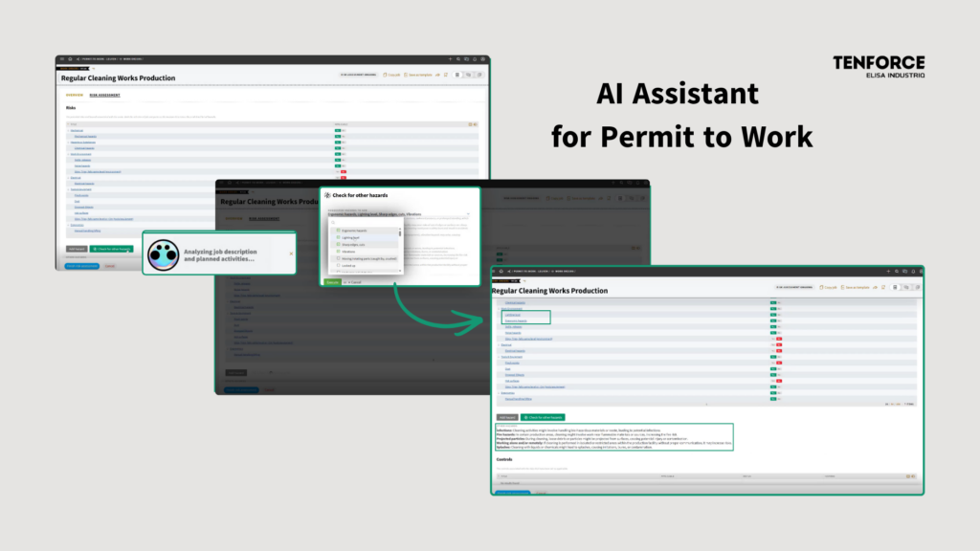Collapse 'Mechanical' group in top-left window

point(68,130)
